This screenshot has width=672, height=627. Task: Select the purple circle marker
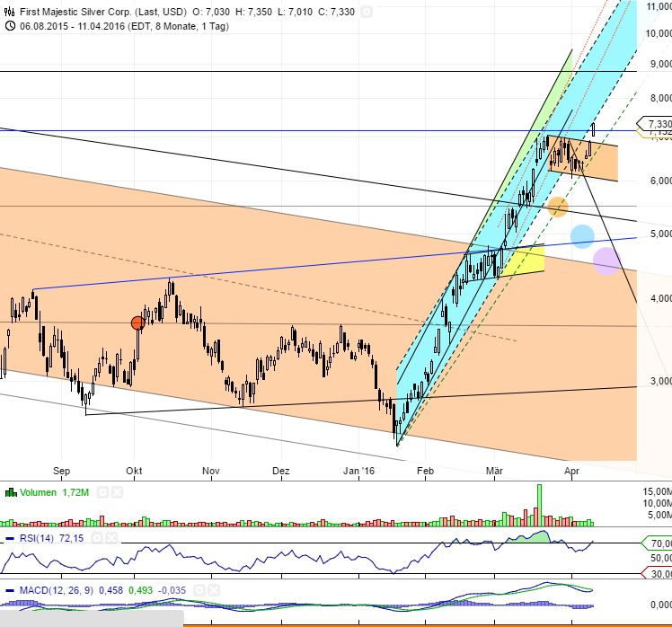coord(606,261)
